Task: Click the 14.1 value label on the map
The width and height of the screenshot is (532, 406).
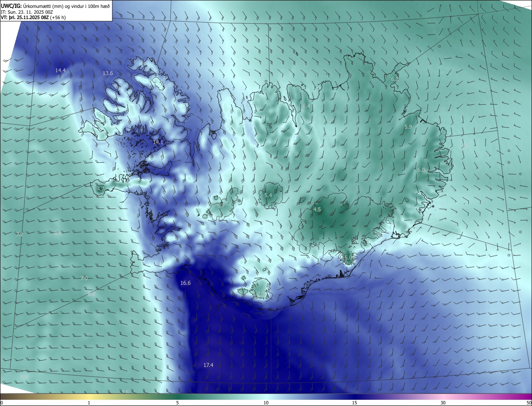Action: [158, 142]
